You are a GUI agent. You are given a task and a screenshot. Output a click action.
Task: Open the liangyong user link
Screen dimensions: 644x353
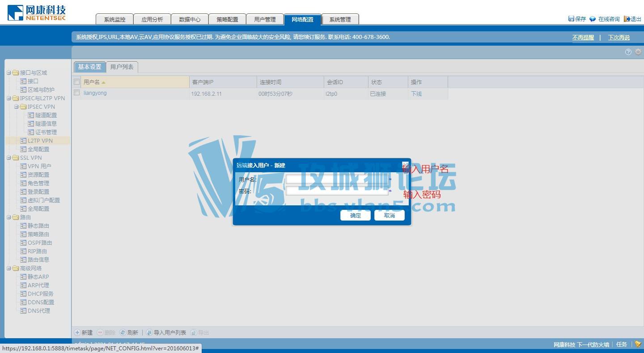point(95,93)
